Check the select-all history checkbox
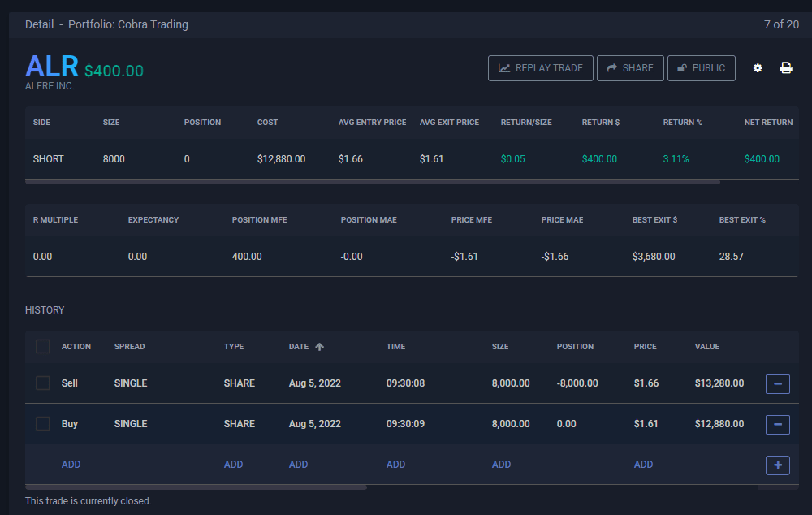This screenshot has width=812, height=515. (x=43, y=347)
